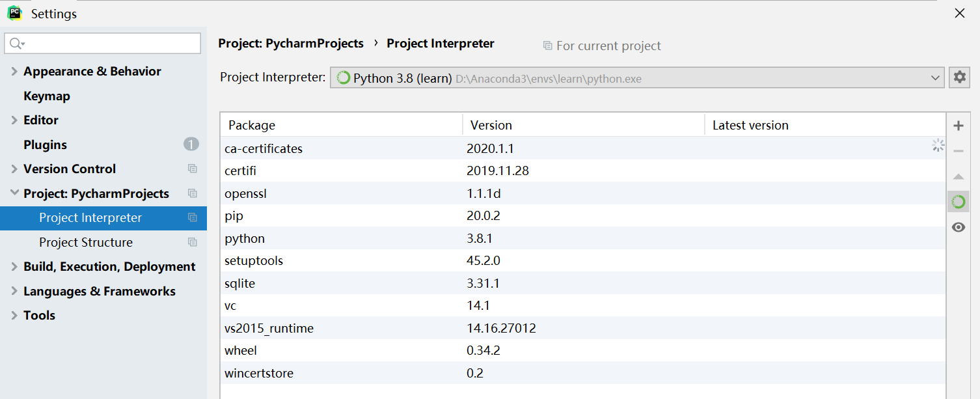Sort packages by the Version column header
The height and width of the screenshot is (399, 980).
(491, 125)
